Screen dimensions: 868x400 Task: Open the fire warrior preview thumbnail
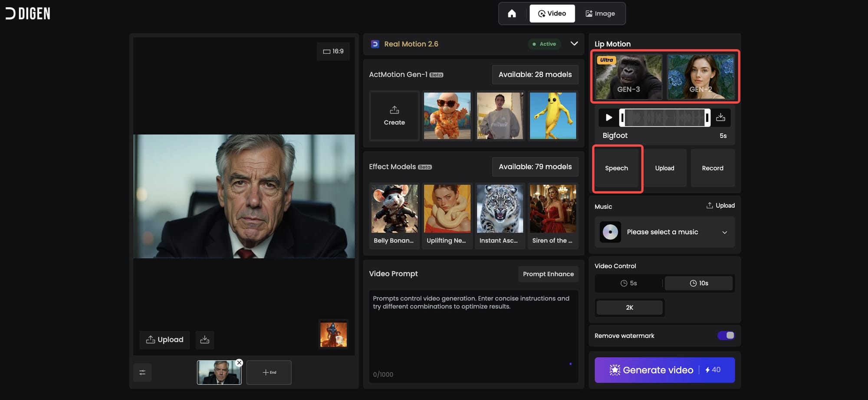pos(333,334)
